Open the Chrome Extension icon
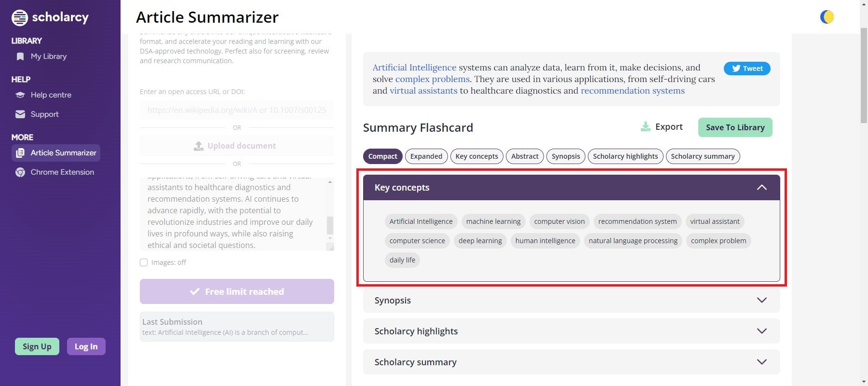868x386 pixels. (x=20, y=172)
